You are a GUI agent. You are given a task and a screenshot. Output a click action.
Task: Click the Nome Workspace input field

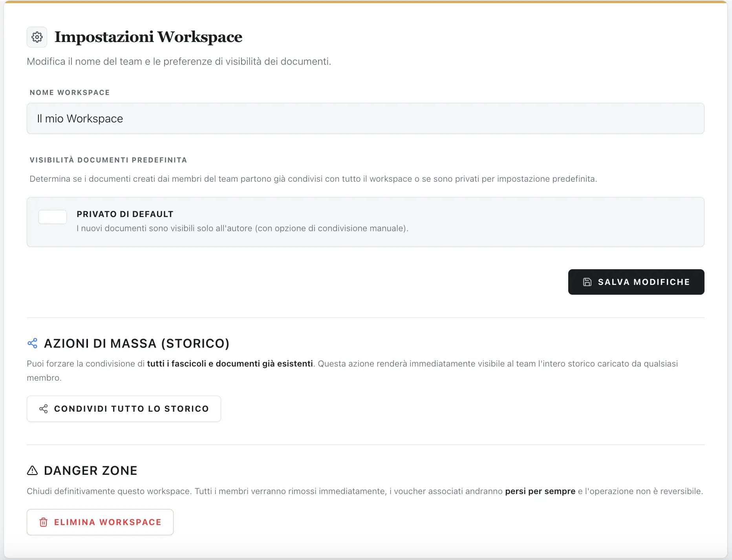tap(365, 119)
